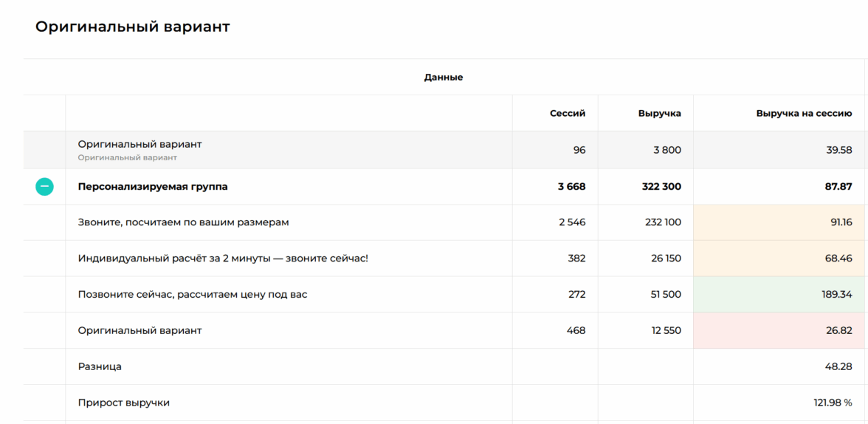Click the Разница row label
868x424 pixels.
coord(100,366)
